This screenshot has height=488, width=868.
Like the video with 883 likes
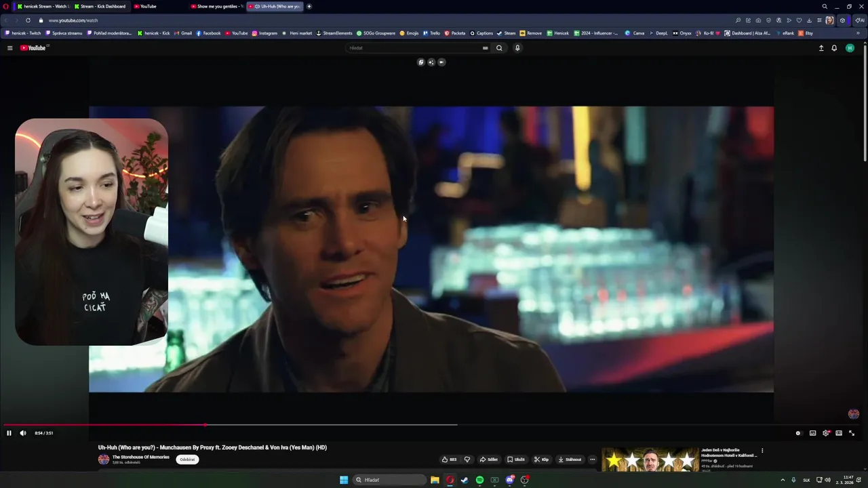click(449, 460)
